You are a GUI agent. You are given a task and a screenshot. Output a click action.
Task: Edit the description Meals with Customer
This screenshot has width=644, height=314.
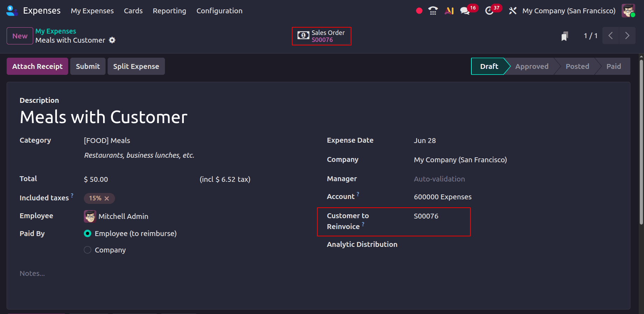tap(103, 117)
